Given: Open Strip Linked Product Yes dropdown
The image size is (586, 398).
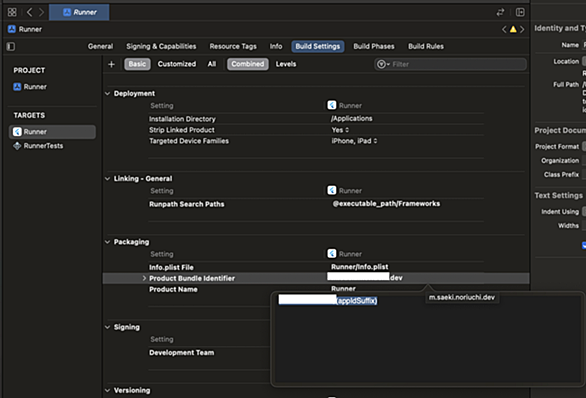Looking at the screenshot, I should 340,130.
